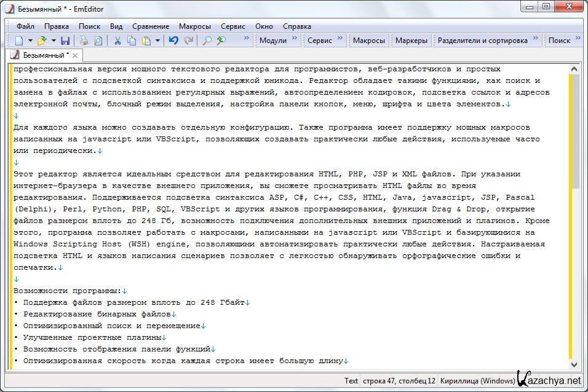This screenshot has width=588, height=392.
Task: Click the Open file folder icon
Action: (41, 41)
